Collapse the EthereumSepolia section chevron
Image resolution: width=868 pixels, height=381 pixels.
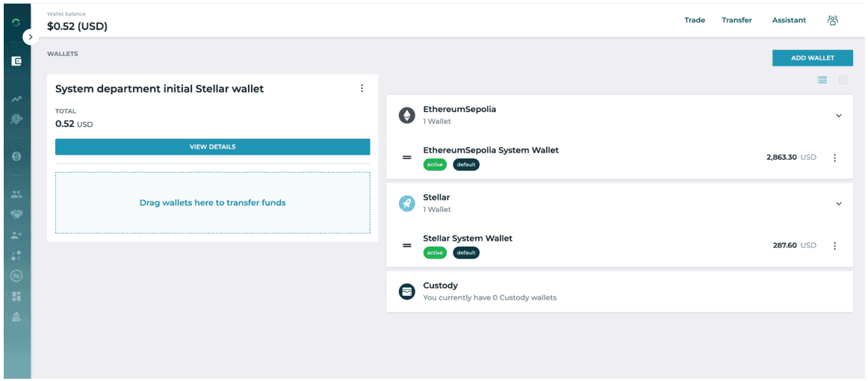[839, 115]
